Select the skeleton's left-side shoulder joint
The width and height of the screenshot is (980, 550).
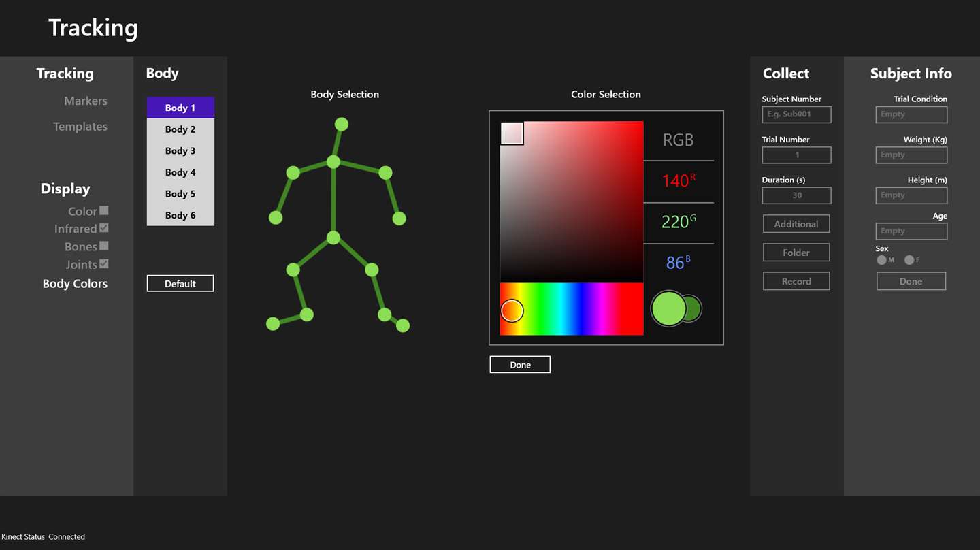(293, 173)
